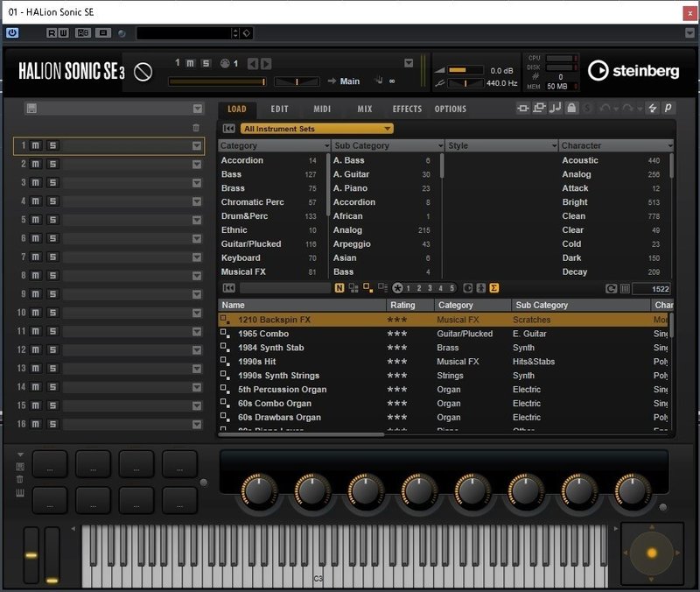Mute slot 1 in the rack
Viewport: 700px width, 592px height.
point(36,145)
